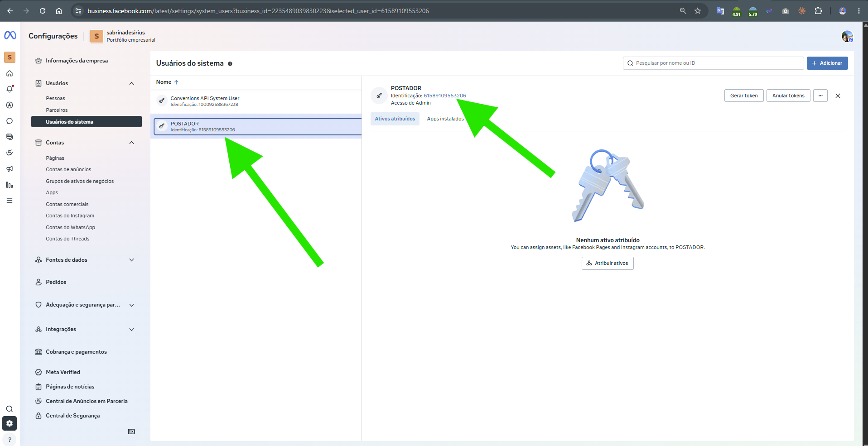Open Central de Segurança
This screenshot has height=446, width=868.
[x=72, y=416]
